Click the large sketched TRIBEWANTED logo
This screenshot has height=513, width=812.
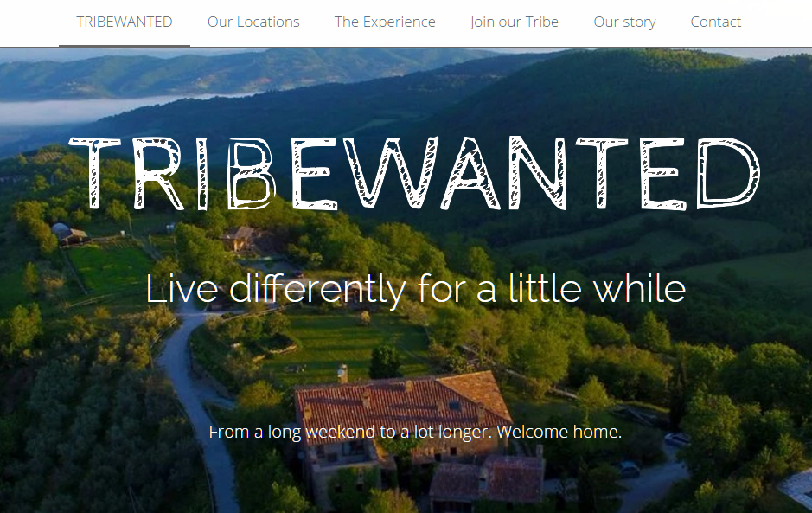coord(414,173)
